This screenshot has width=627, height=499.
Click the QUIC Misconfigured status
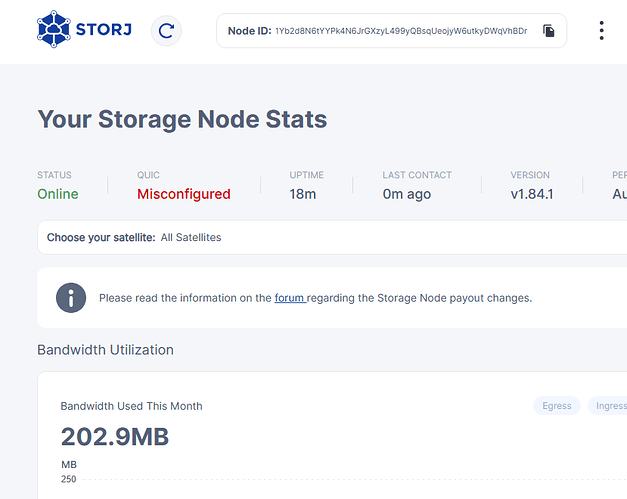183,194
